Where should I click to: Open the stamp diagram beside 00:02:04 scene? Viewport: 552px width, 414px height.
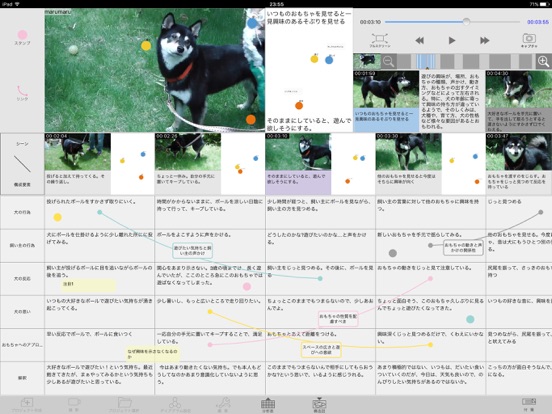[x=133, y=164]
